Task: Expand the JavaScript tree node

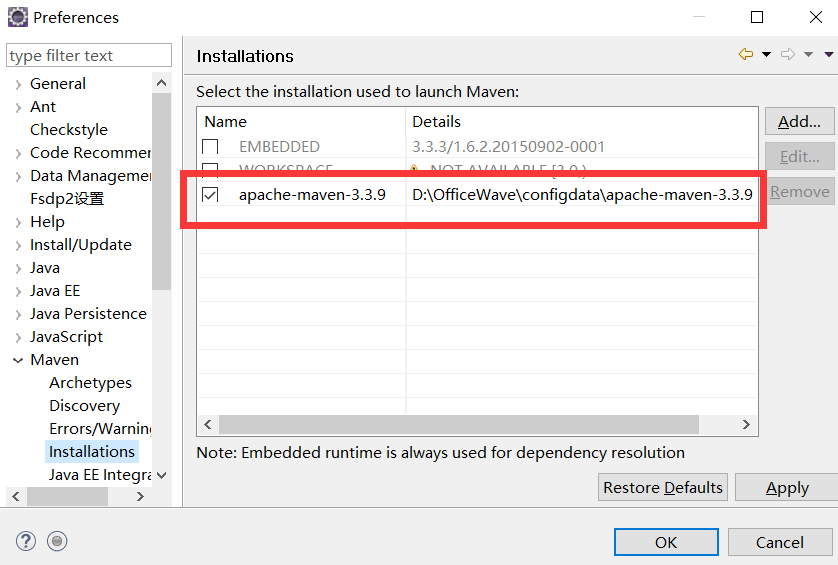Action: coord(18,337)
